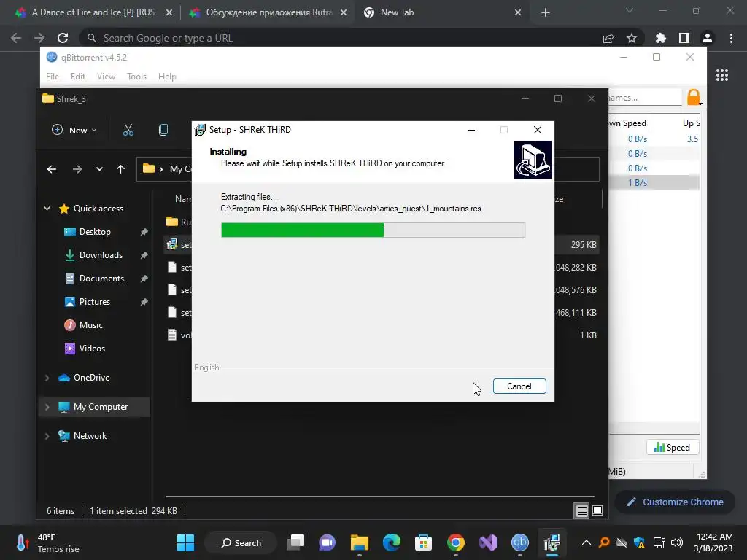The image size is (747, 560).
Task: Switch to Обсуждение приложения Rutracker tab
Action: 270,12
